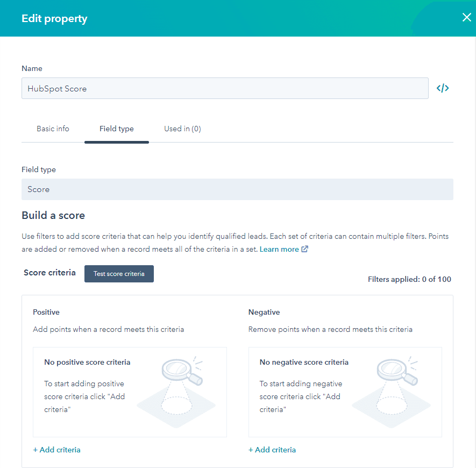Image resolution: width=476 pixels, height=468 pixels.
Task: Open the Used in (0) tab
Action: point(182,129)
